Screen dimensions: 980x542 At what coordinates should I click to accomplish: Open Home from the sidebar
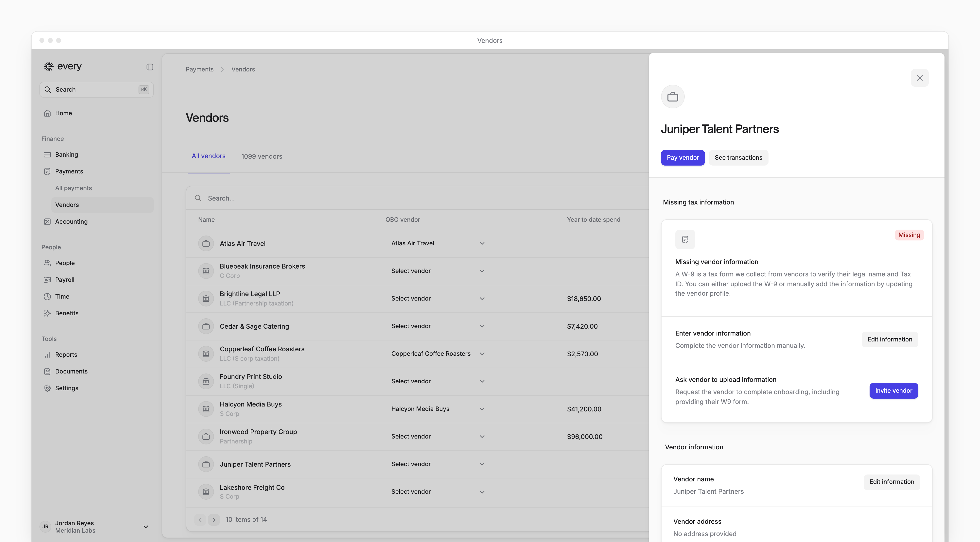[x=97, y=113]
